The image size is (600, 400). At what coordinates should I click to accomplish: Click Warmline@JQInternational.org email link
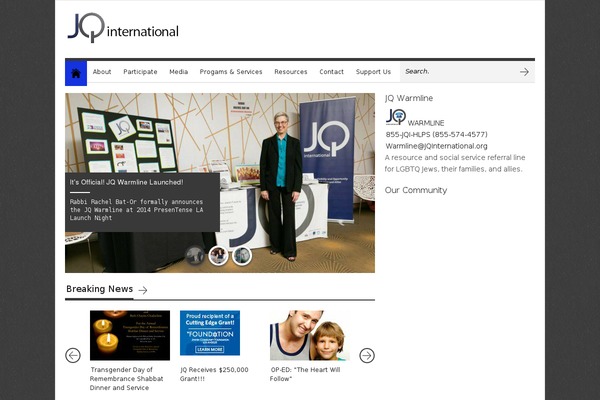(436, 146)
